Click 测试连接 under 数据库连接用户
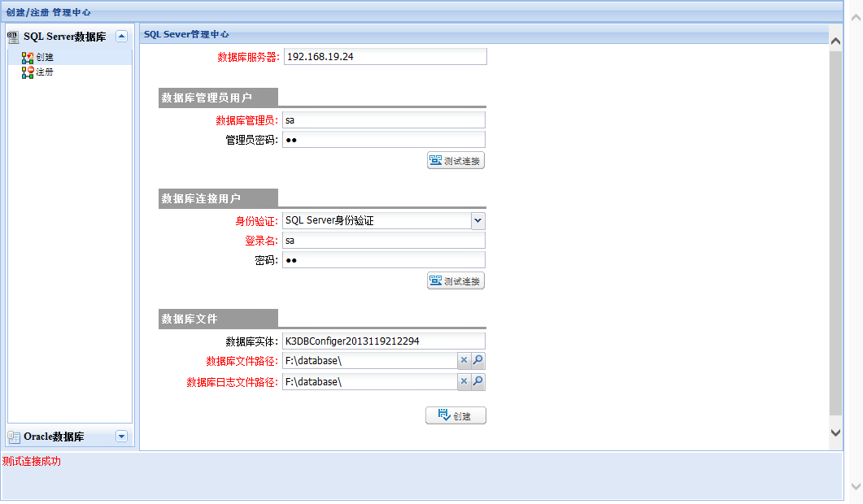Viewport: 863px width, 504px height. click(455, 280)
